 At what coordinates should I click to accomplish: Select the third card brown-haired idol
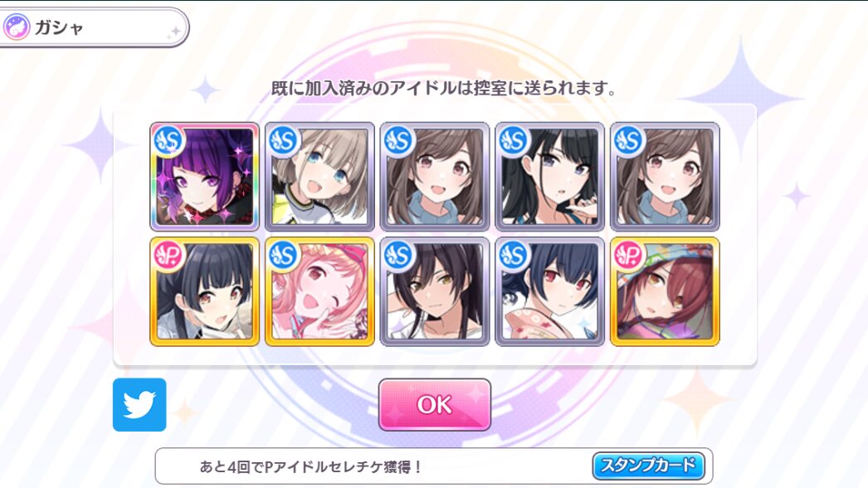click(x=435, y=177)
